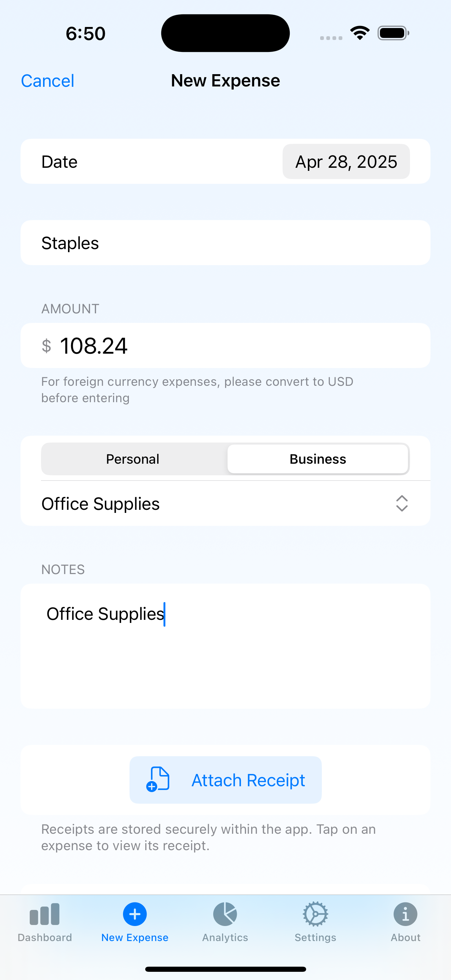Open the Settings gear icon
The width and height of the screenshot is (451, 980).
coord(315,914)
